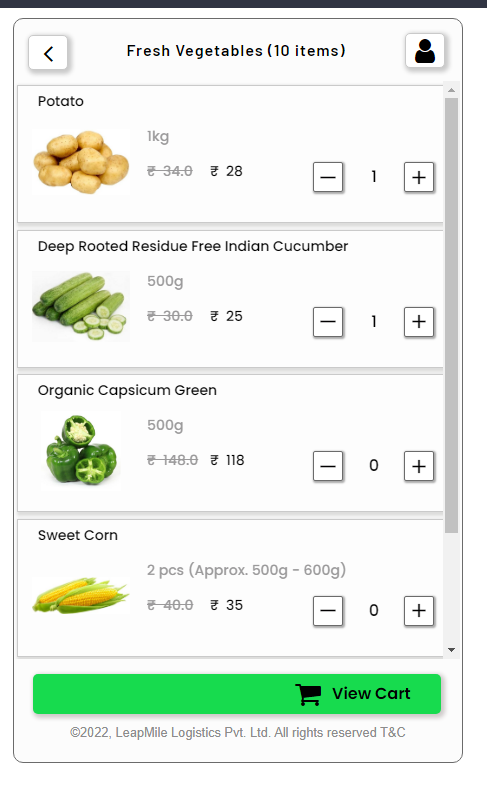487x799 pixels.
Task: Open the Sweet Corn product thumbnail
Action: pyautogui.click(x=81, y=595)
